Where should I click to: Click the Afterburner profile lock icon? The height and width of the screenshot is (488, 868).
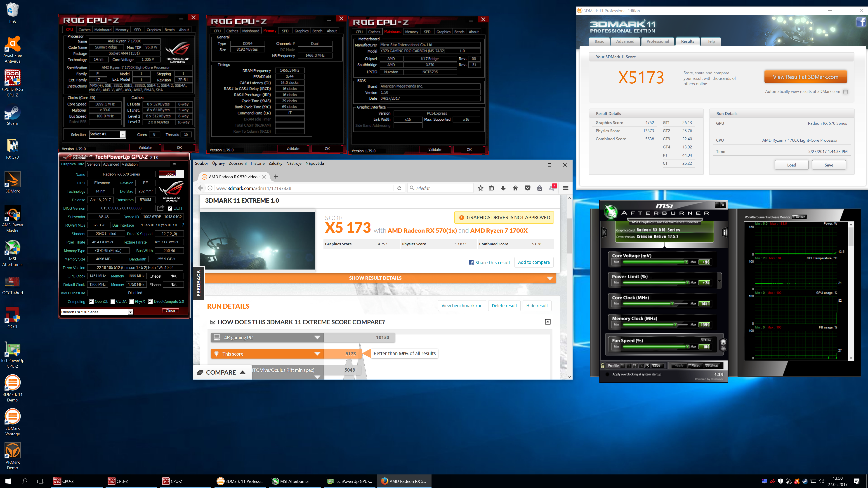pyautogui.click(x=602, y=365)
